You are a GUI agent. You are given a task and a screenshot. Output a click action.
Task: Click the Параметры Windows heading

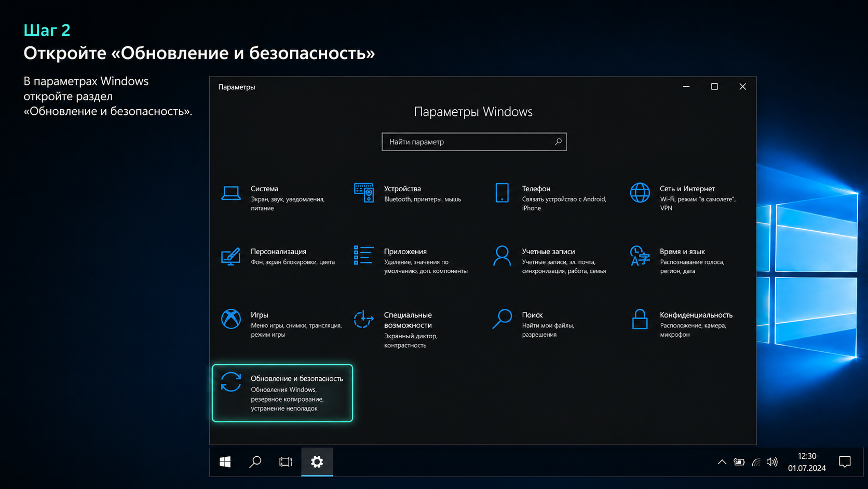(x=473, y=112)
